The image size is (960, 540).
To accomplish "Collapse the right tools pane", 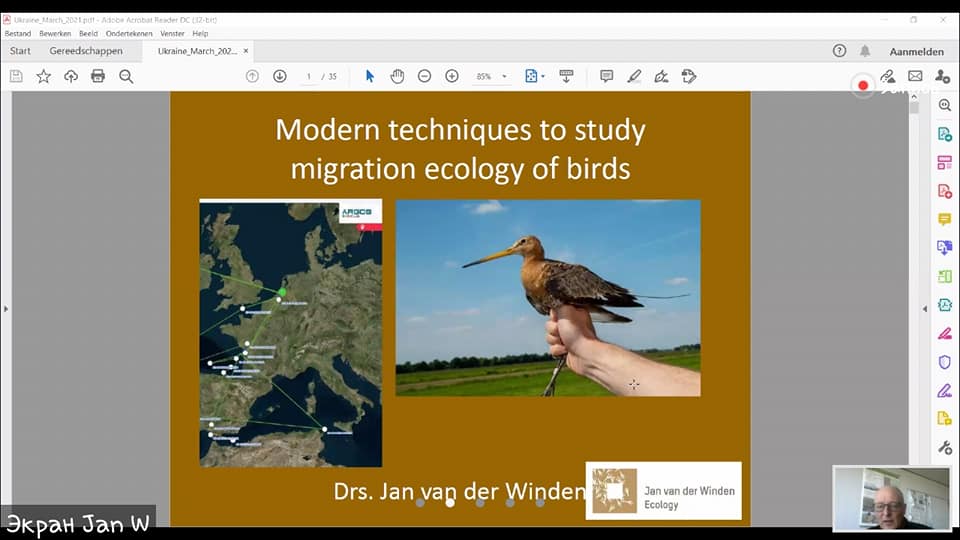I will (x=925, y=308).
